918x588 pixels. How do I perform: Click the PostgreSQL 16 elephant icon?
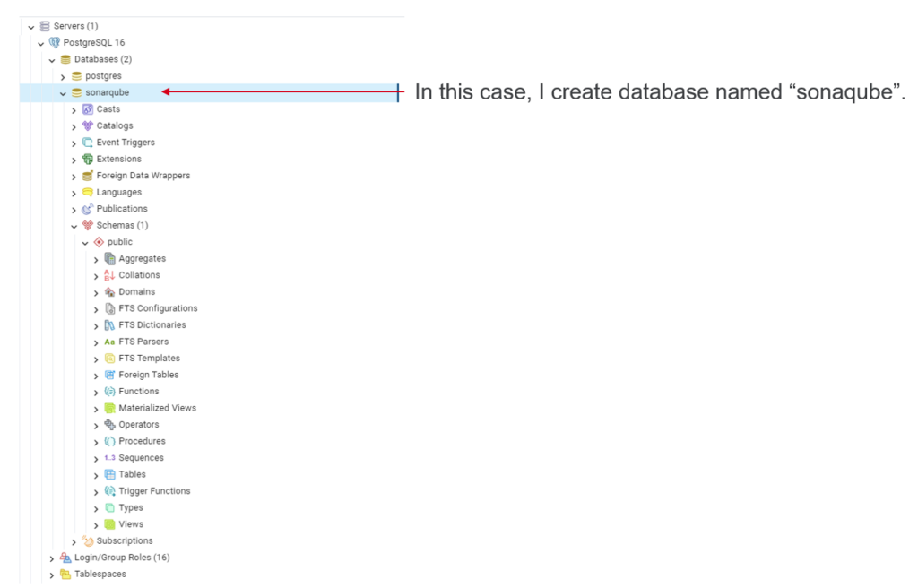coord(55,43)
